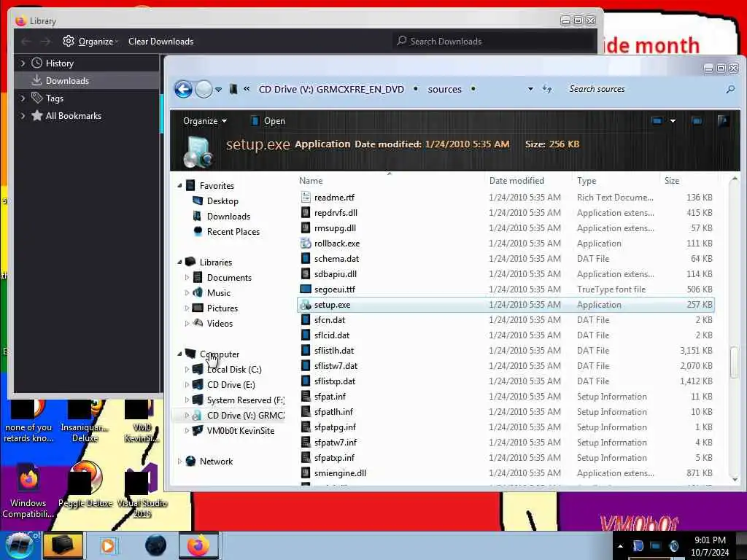Expand the Music library node
Image resolution: width=747 pixels, height=560 pixels.
tap(187, 293)
